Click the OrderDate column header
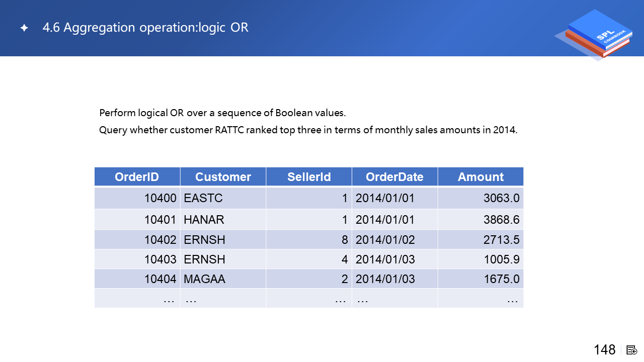 click(394, 177)
